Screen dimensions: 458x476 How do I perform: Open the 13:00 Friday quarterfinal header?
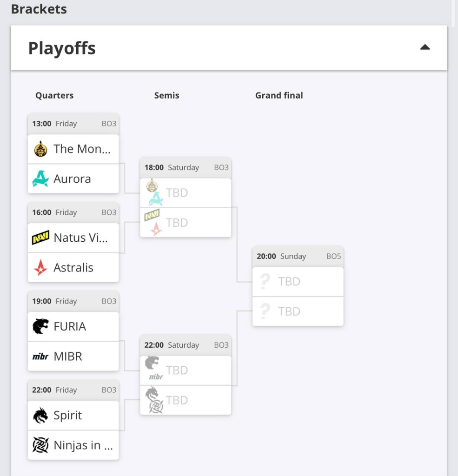click(x=73, y=124)
